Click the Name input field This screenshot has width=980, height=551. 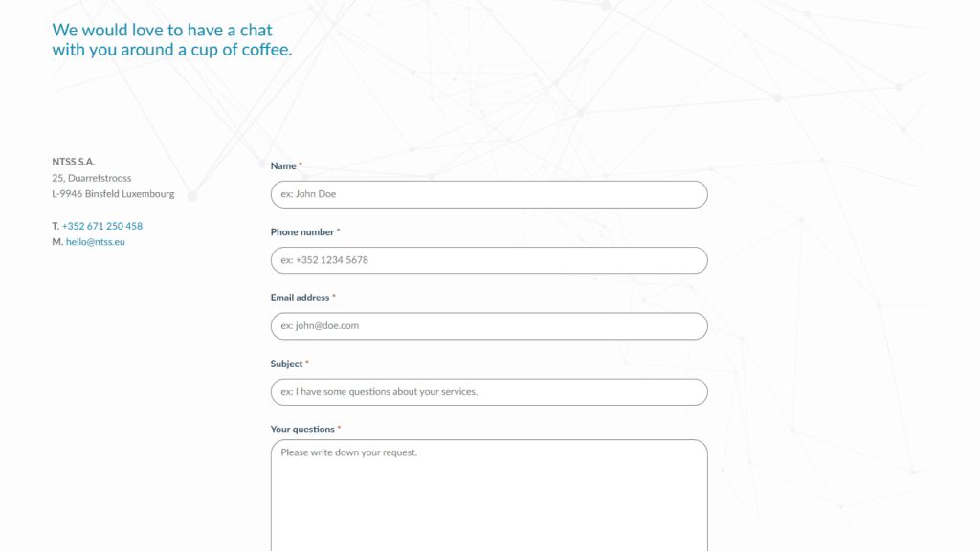[x=489, y=194]
